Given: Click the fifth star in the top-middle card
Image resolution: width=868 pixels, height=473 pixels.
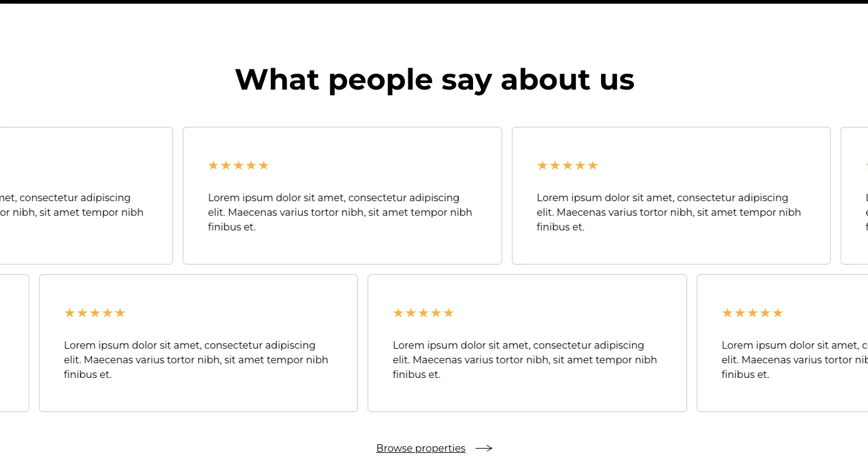Looking at the screenshot, I should [264, 165].
